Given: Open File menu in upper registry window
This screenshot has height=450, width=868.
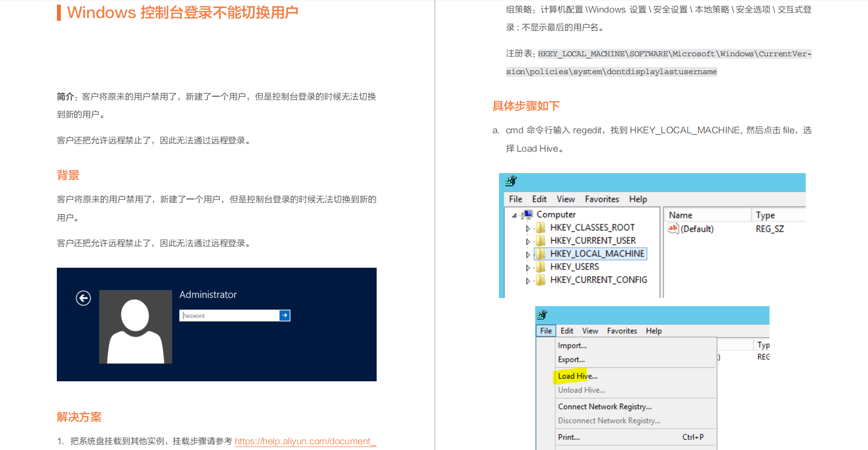Looking at the screenshot, I should click(x=516, y=199).
